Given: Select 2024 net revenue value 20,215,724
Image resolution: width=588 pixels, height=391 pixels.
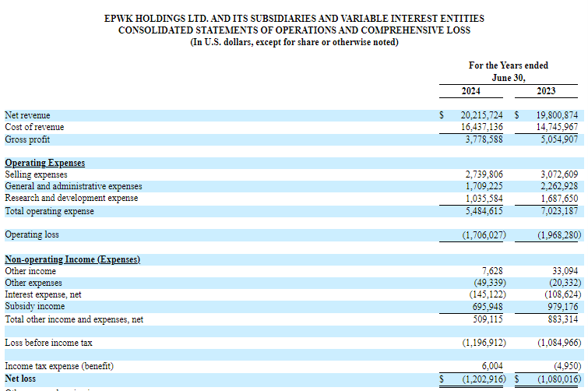Looking at the screenshot, I should click(481, 115).
